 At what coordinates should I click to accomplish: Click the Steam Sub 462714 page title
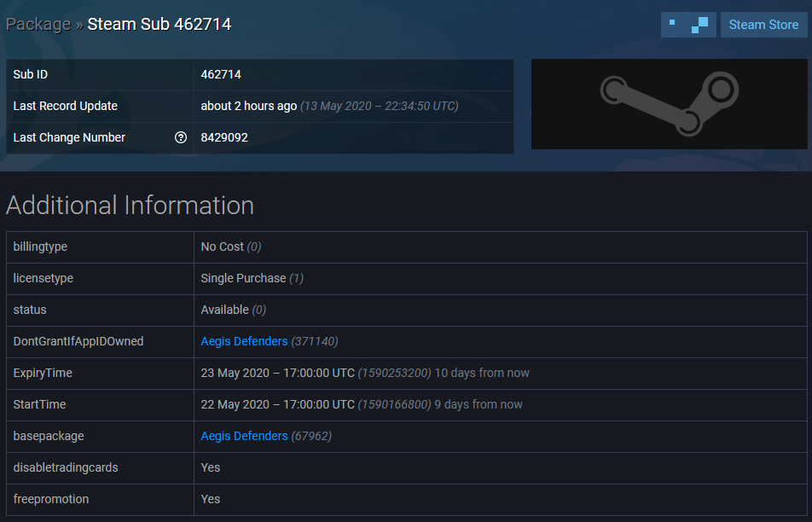click(x=158, y=25)
